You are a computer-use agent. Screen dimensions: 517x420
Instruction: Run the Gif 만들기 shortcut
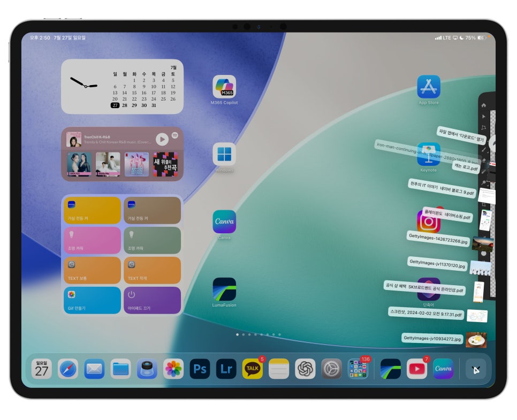point(92,300)
